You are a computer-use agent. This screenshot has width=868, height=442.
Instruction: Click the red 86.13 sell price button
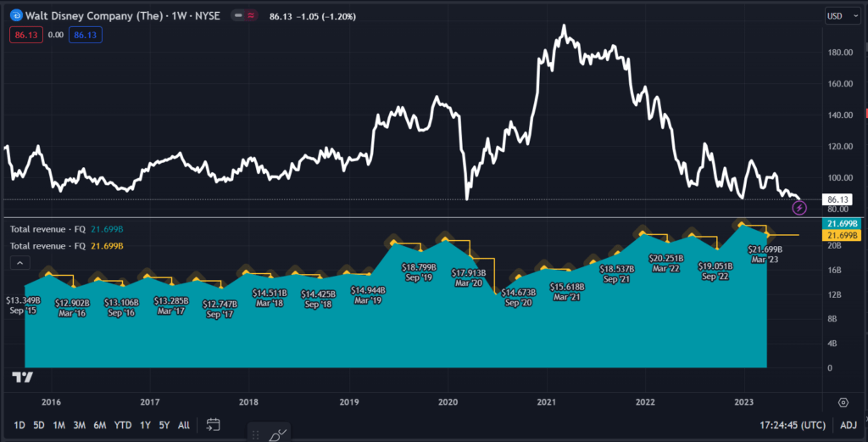[26, 35]
